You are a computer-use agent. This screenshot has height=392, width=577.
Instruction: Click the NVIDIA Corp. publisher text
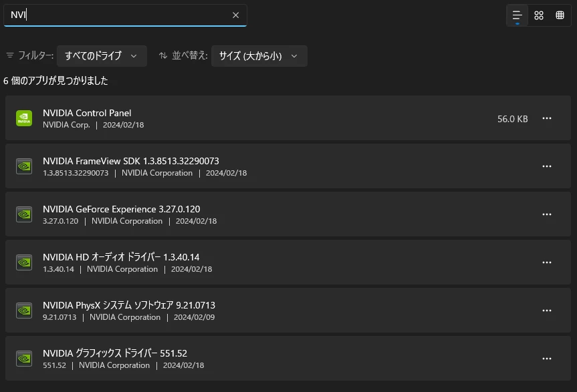66,125
